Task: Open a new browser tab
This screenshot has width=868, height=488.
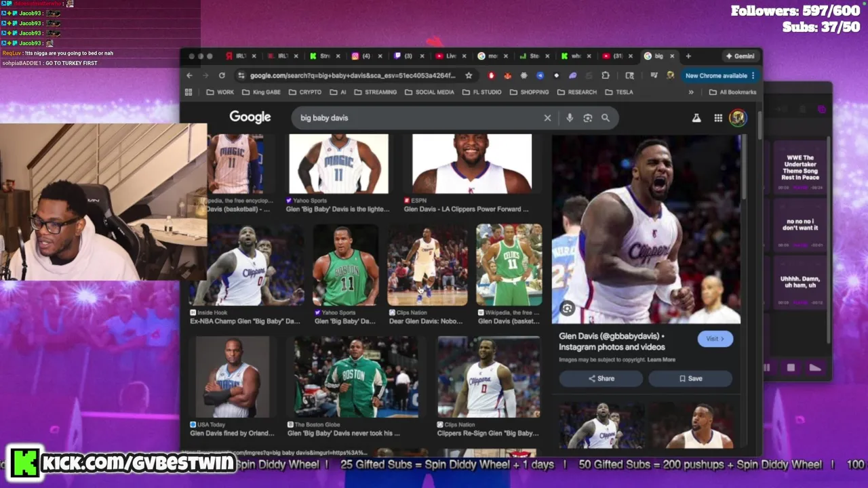Action: 688,56
